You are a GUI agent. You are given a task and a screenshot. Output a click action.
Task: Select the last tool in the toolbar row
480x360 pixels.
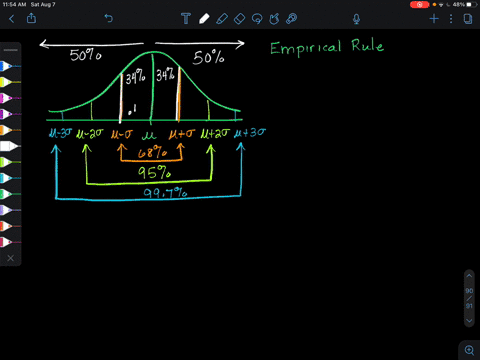click(291, 19)
